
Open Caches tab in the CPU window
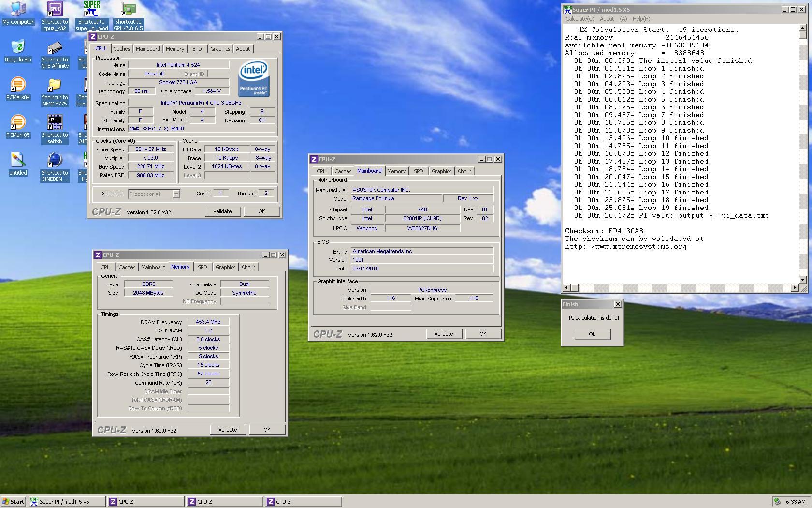(121, 49)
